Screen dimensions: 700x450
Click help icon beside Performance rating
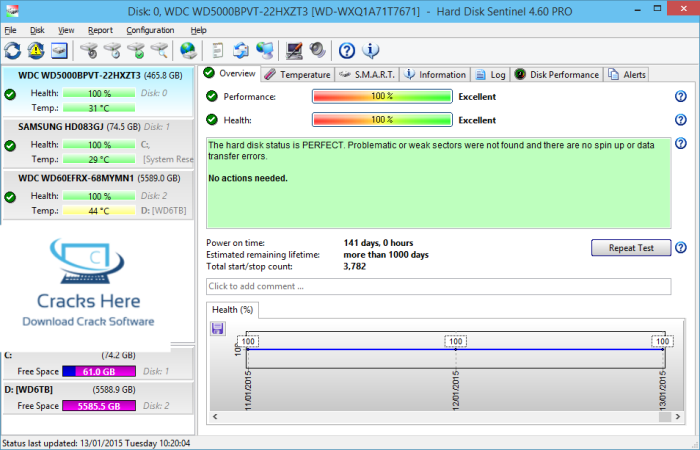(681, 96)
